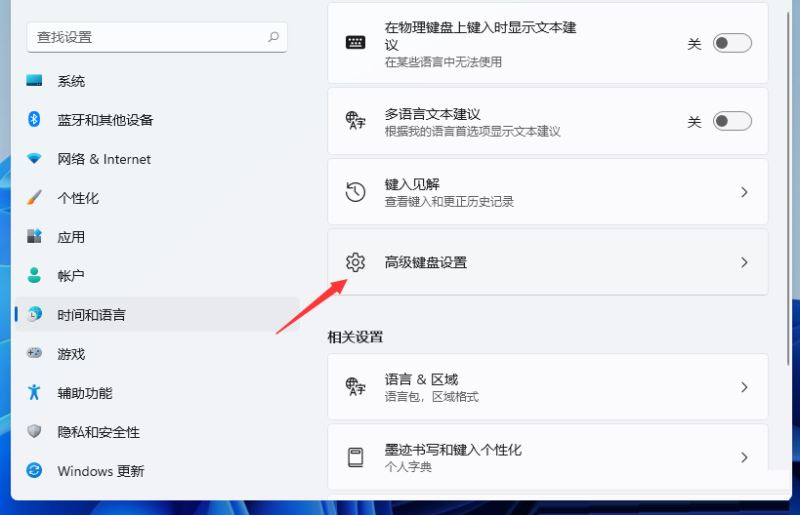
Task: Click the 系统 monitor icon in sidebar
Action: pos(34,81)
